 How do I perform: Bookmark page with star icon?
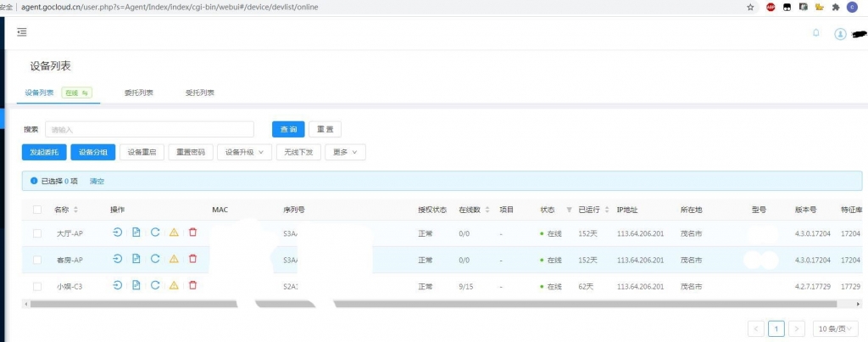751,7
